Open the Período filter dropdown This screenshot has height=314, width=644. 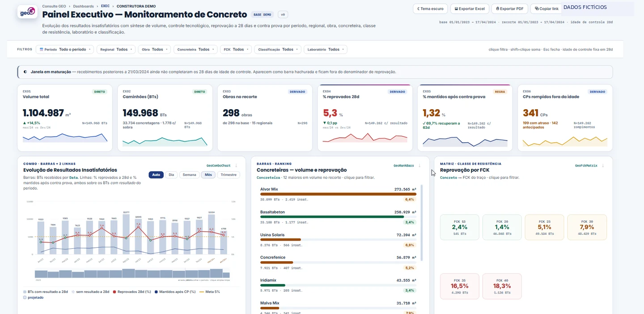(x=64, y=50)
